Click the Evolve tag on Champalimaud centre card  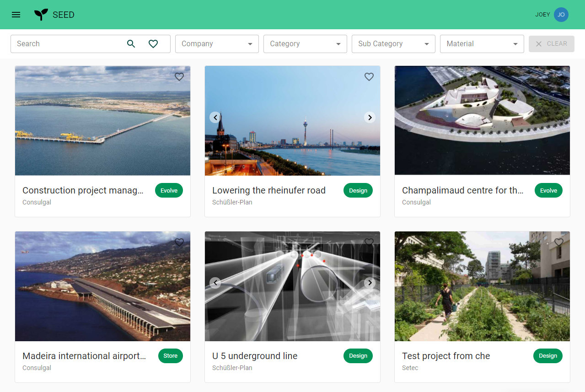click(548, 191)
